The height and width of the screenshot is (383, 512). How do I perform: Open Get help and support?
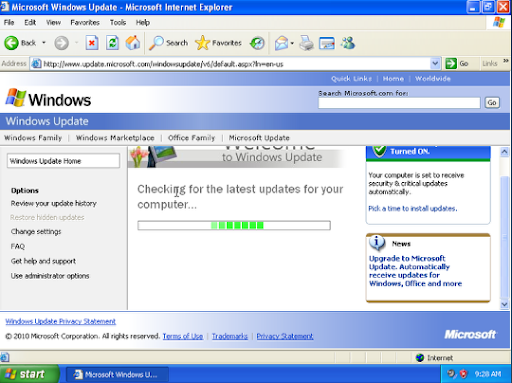(x=43, y=261)
